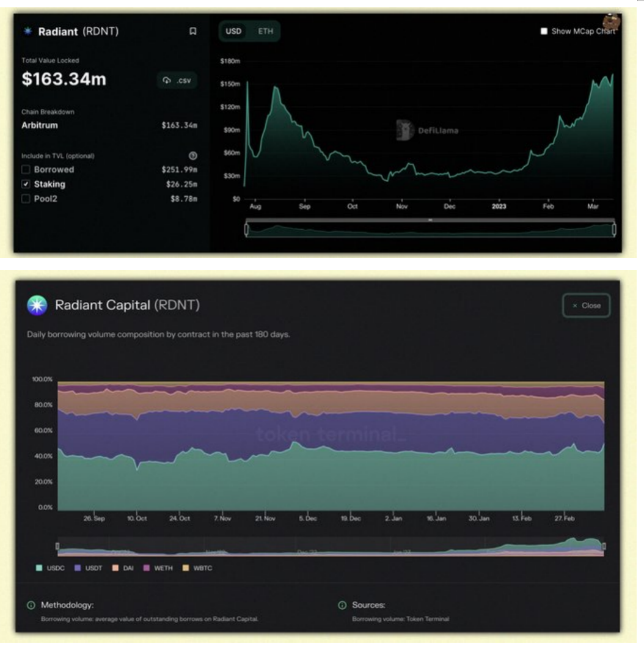Viewport: 644px width, 655px height.
Task: Click the 2023 label on the TVL time axis
Action: (x=499, y=207)
